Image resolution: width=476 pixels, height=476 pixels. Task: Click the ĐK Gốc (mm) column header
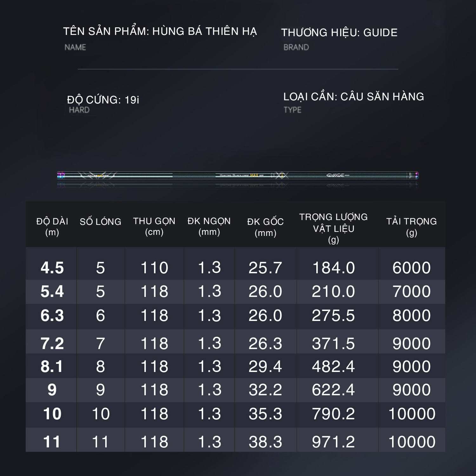(265, 227)
